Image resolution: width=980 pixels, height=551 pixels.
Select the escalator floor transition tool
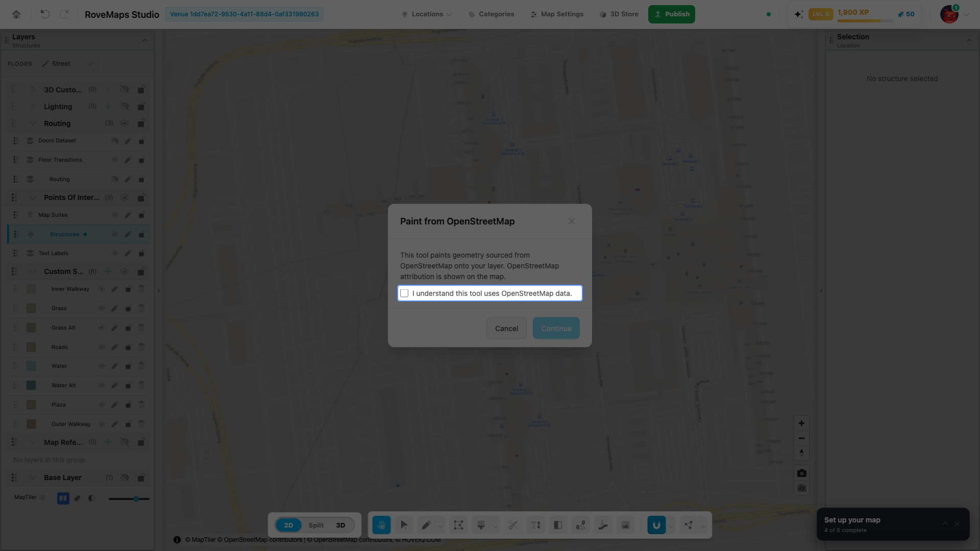(x=603, y=525)
